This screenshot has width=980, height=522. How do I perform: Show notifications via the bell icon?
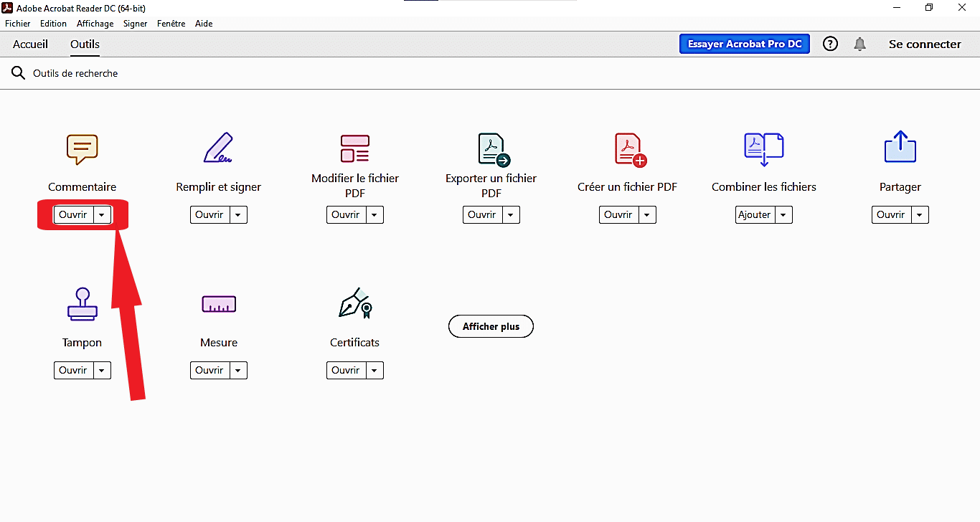pos(859,44)
